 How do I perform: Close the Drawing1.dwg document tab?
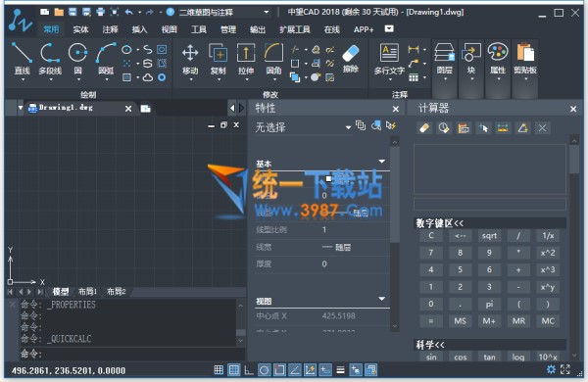(128, 109)
